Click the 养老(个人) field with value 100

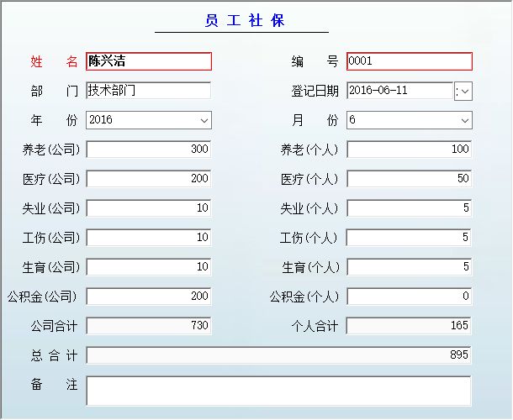point(409,150)
